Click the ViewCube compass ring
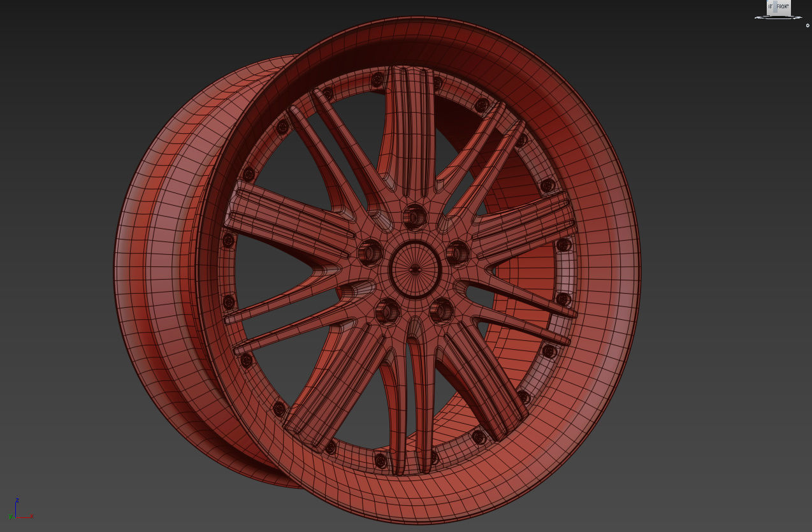This screenshot has height=532, width=812. (x=778, y=18)
